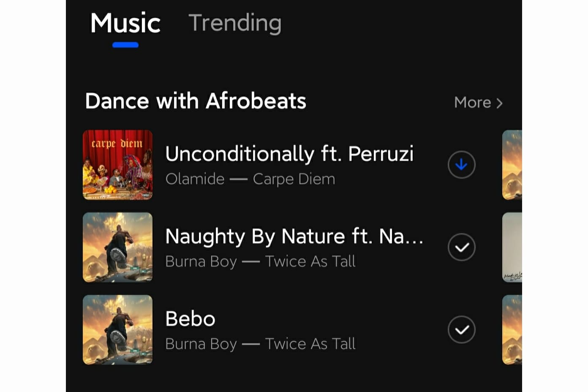Play Naughty By Nature ft. song title
The image size is (588, 392).
(x=294, y=236)
